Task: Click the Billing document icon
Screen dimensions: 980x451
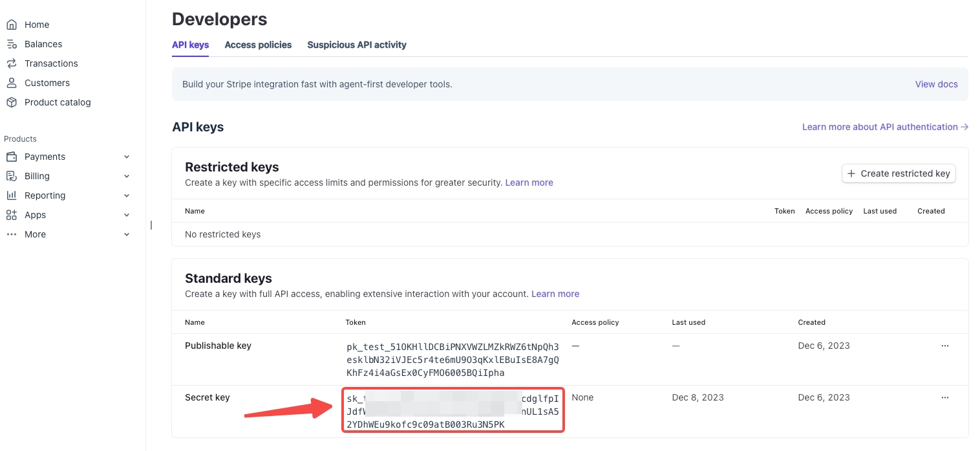Action: (x=11, y=176)
